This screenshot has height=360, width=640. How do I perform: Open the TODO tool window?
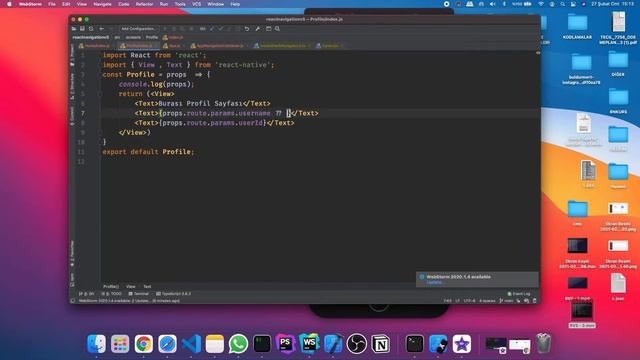click(111, 294)
